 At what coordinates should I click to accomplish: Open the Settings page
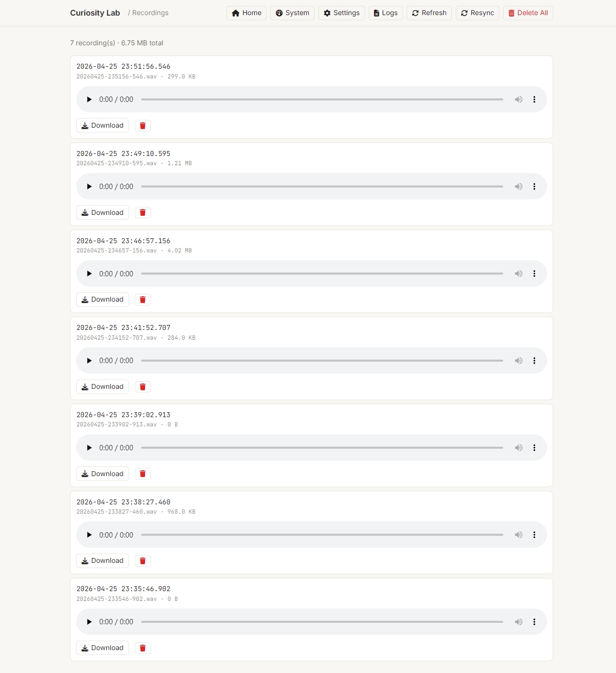coord(341,13)
